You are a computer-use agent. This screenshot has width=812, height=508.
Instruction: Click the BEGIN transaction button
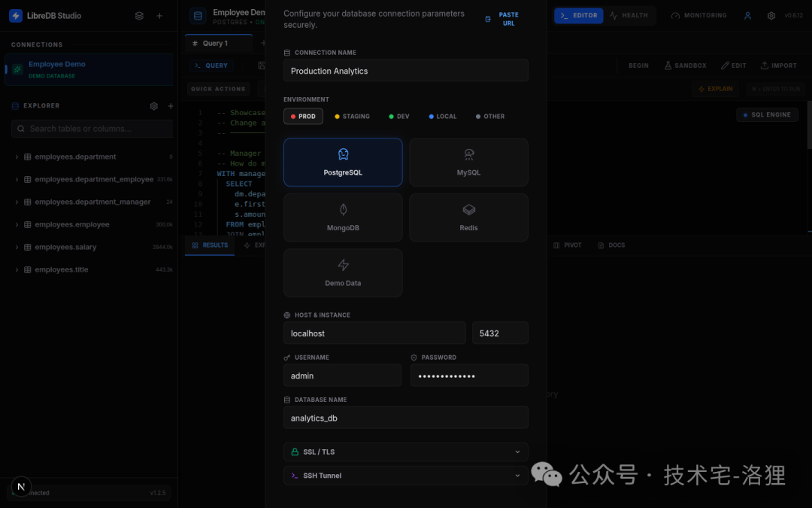tap(638, 65)
